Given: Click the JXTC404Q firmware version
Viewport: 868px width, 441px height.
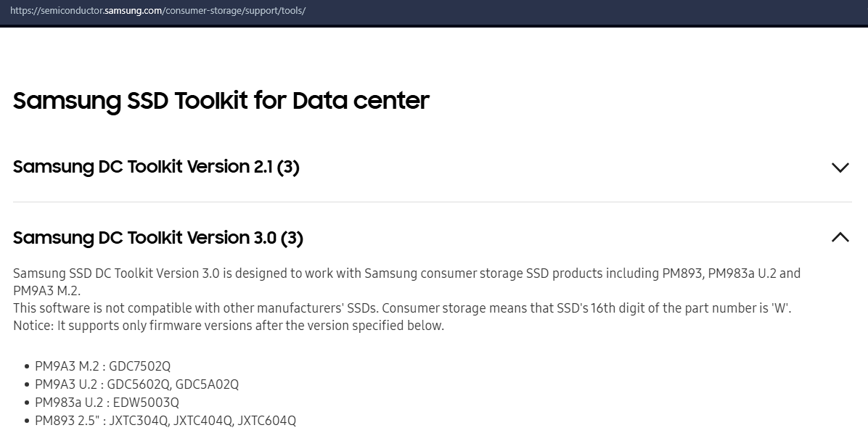Looking at the screenshot, I should (x=202, y=421).
